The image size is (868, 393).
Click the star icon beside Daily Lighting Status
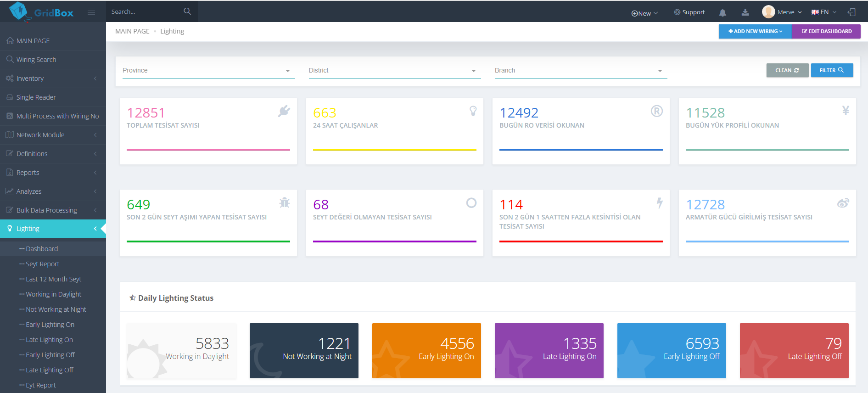(x=133, y=298)
